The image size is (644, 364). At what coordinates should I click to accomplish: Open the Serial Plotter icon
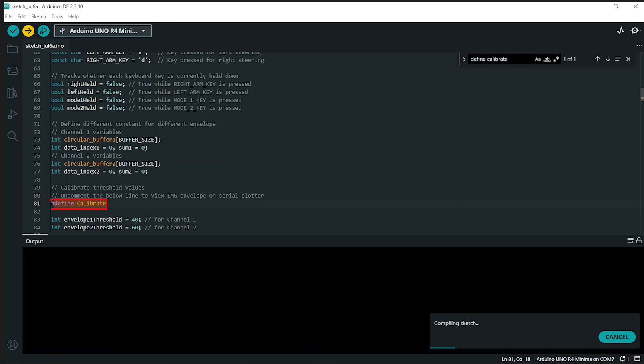620,31
